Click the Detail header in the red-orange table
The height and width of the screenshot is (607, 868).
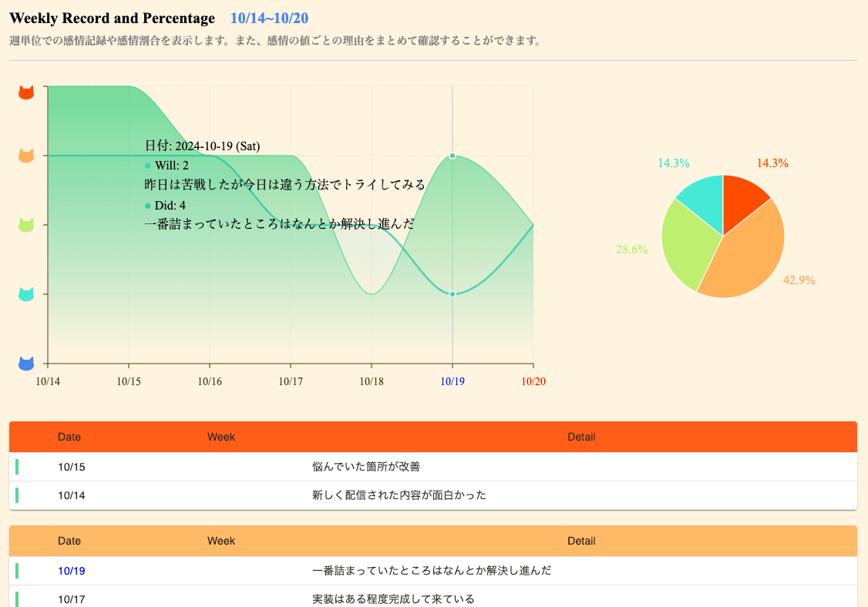(581, 437)
